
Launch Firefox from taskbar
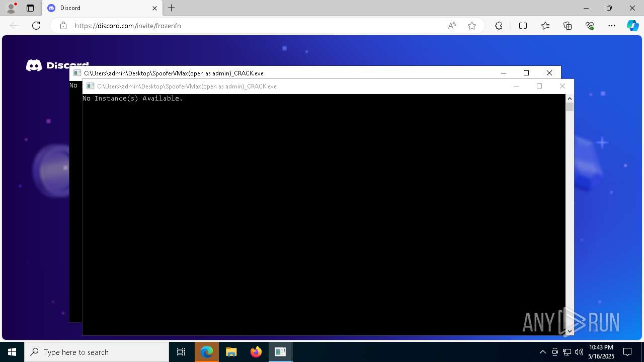tap(256, 352)
